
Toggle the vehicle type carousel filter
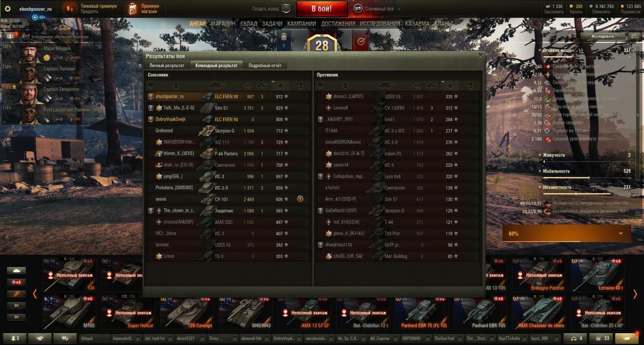[16, 271]
